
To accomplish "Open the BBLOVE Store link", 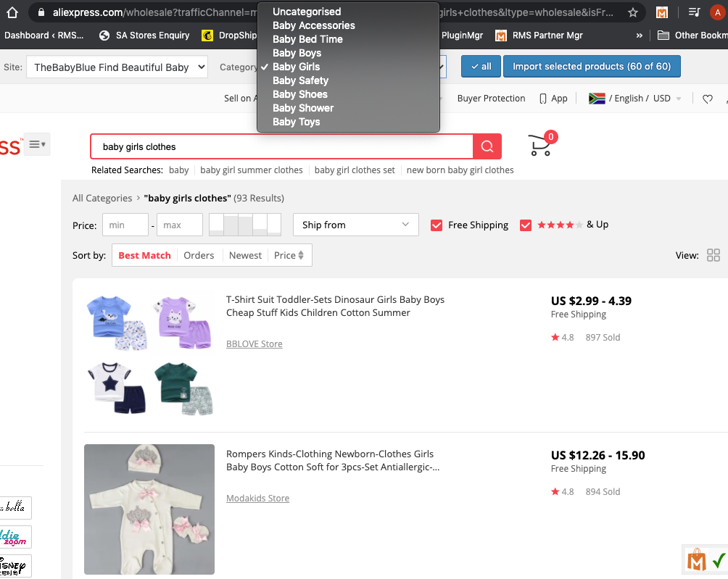I will pos(254,344).
